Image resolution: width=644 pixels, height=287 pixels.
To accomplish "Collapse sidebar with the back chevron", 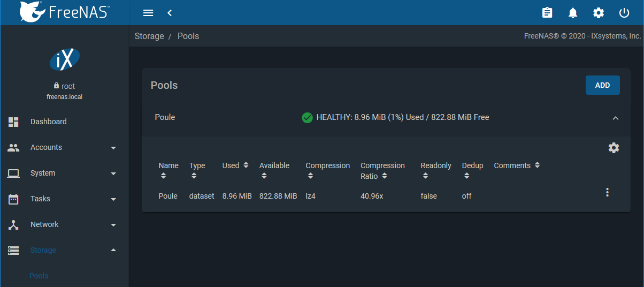I will point(170,13).
